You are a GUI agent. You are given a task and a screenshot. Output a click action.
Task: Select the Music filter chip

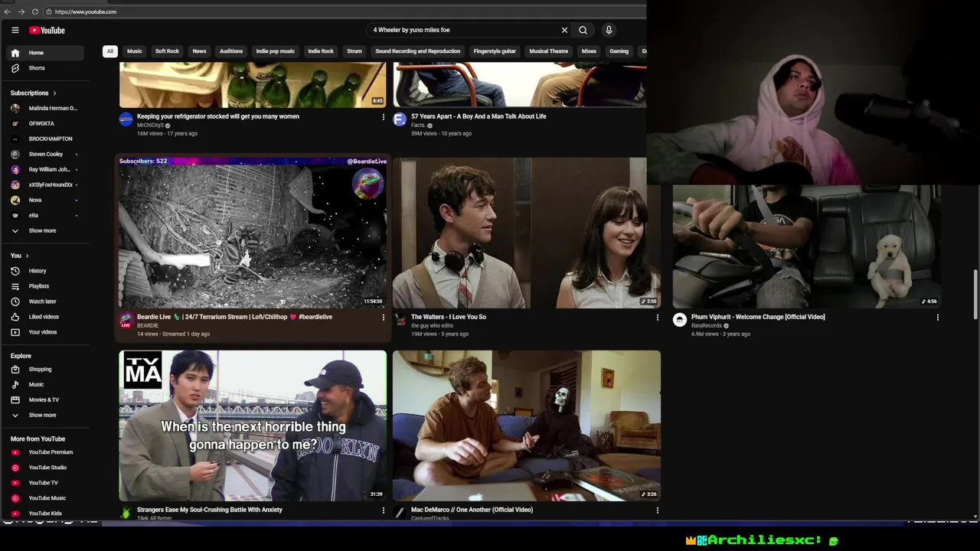[135, 51]
